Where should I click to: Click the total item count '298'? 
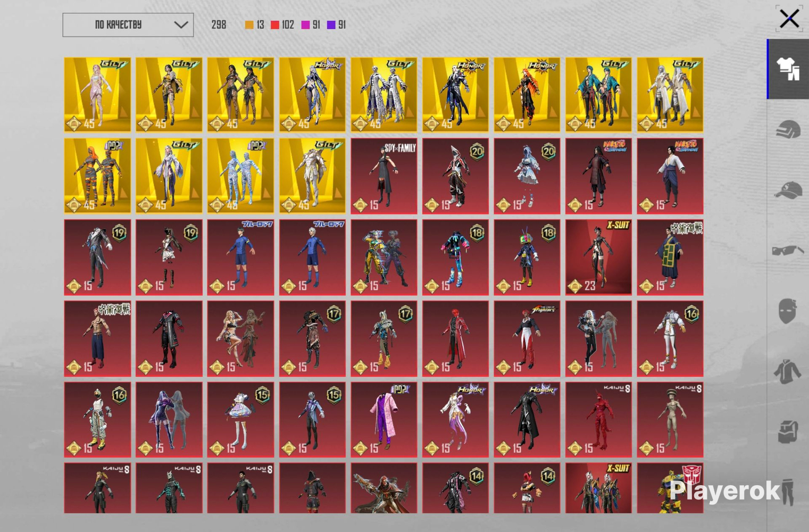[x=219, y=25]
